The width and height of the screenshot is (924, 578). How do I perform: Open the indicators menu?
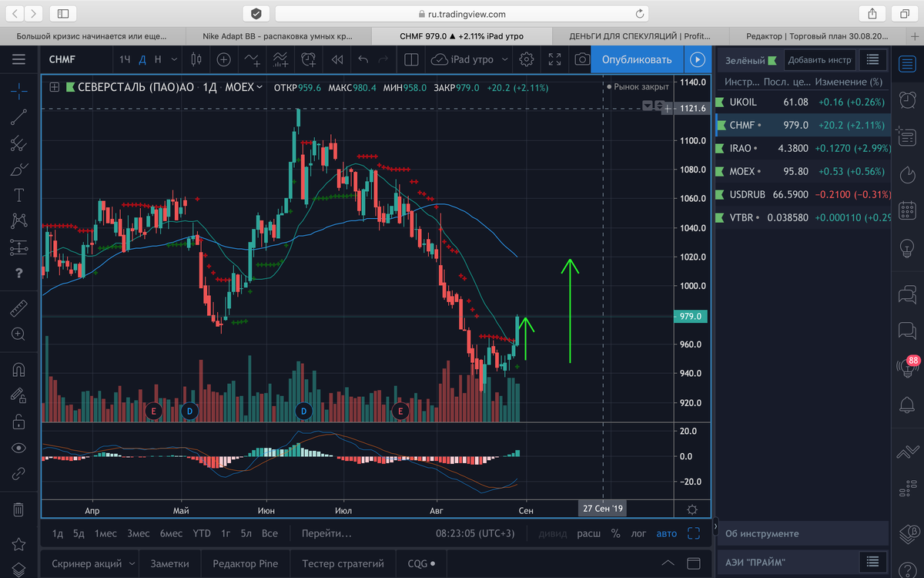tap(253, 59)
